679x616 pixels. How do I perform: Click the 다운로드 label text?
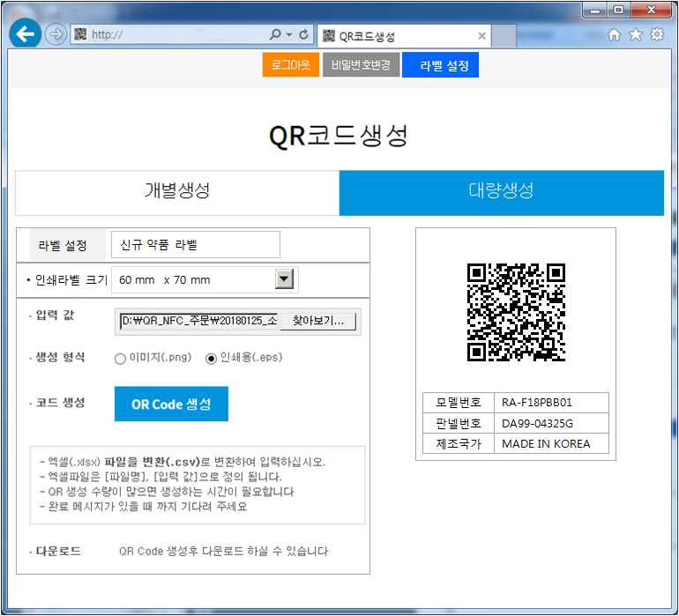(58, 551)
